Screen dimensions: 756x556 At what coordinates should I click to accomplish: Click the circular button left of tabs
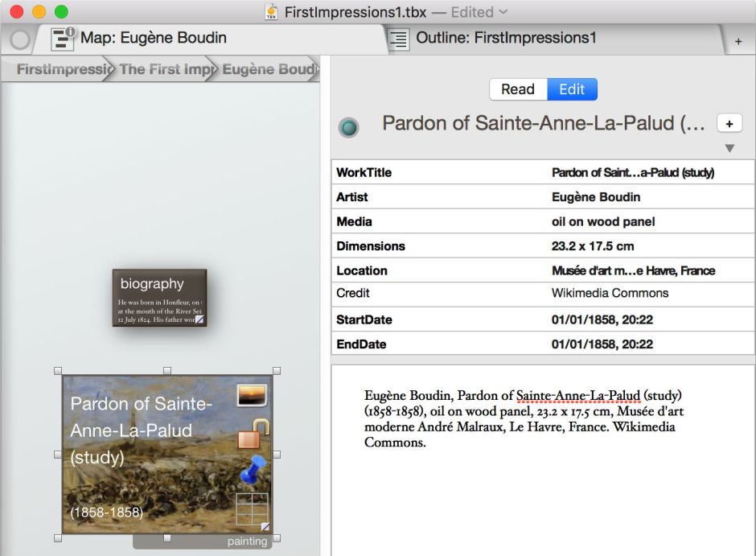coord(19,39)
